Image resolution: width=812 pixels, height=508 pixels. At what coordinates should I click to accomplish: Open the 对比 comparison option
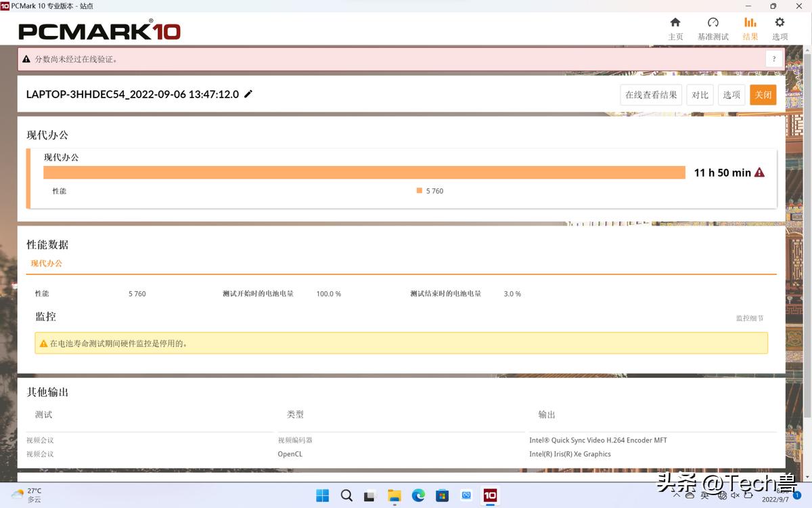700,94
